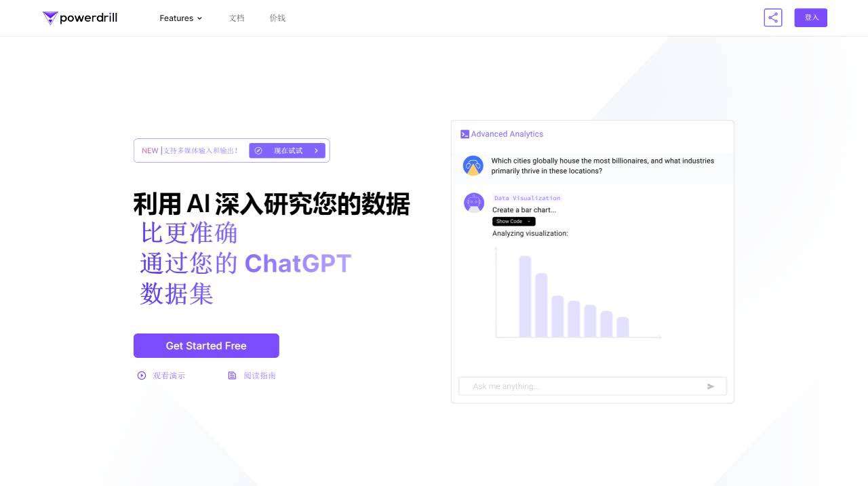Click the send arrow icon
868x486 pixels.
click(711, 386)
